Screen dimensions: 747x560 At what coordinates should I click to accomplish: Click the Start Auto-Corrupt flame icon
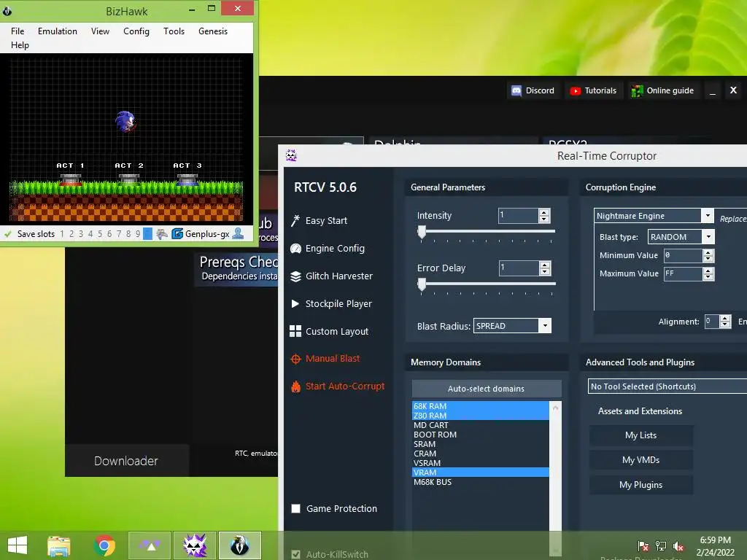click(295, 386)
